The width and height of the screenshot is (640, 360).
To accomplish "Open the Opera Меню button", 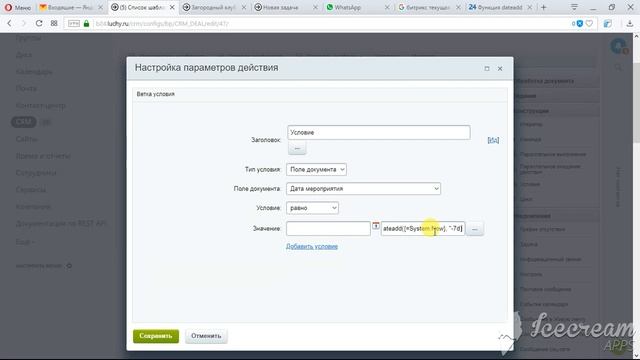I will coord(17,7).
